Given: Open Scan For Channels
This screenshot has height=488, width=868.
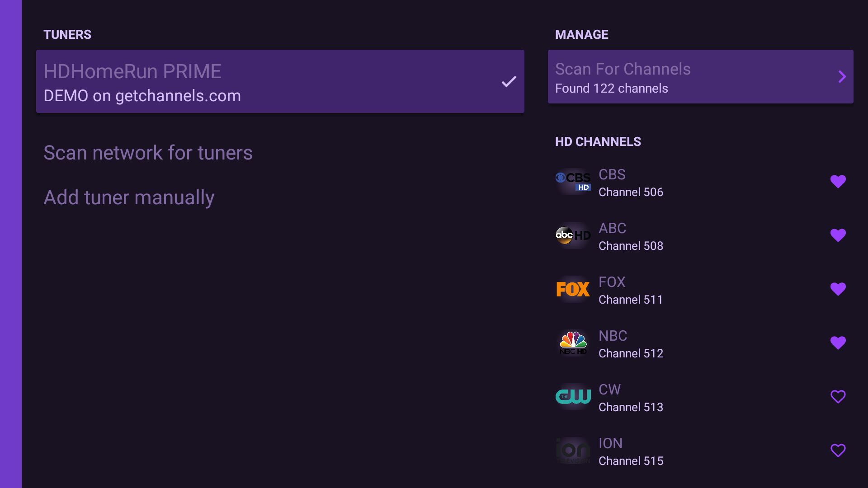Looking at the screenshot, I should tap(701, 77).
